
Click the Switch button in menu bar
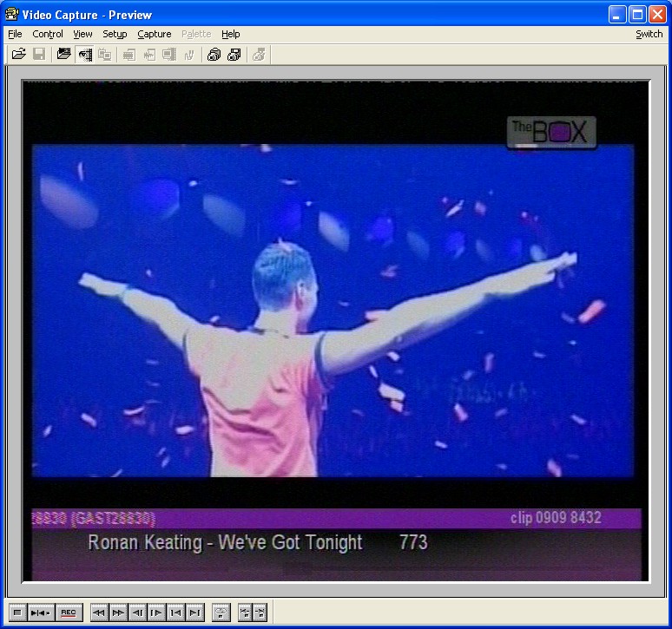[x=649, y=34]
